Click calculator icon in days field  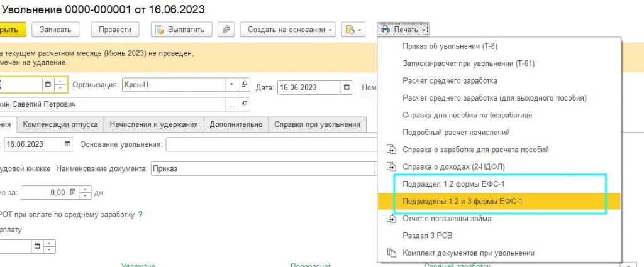(x=73, y=192)
